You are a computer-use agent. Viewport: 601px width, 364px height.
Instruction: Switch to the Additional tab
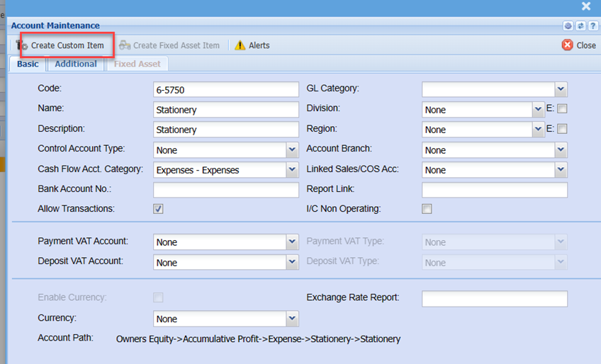tap(76, 64)
